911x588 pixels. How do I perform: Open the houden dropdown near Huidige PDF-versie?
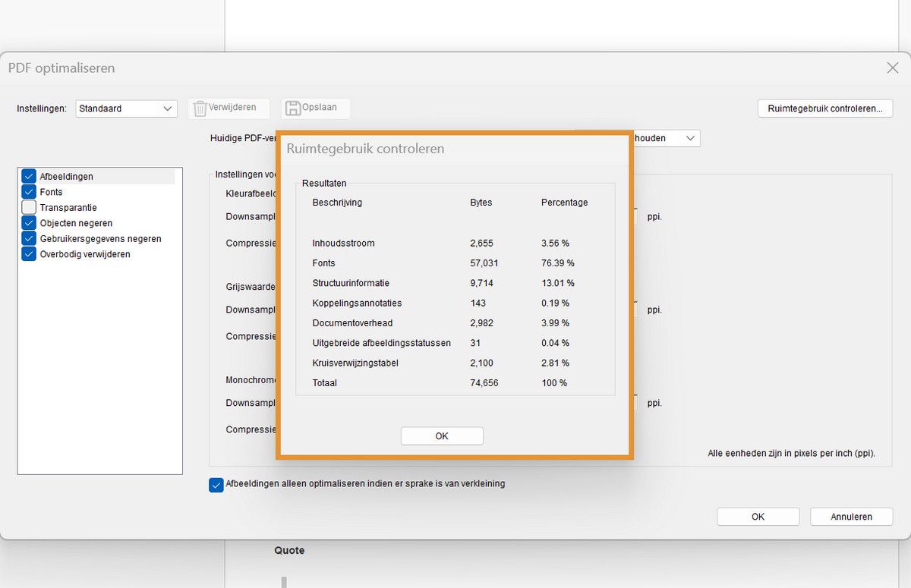coord(690,138)
